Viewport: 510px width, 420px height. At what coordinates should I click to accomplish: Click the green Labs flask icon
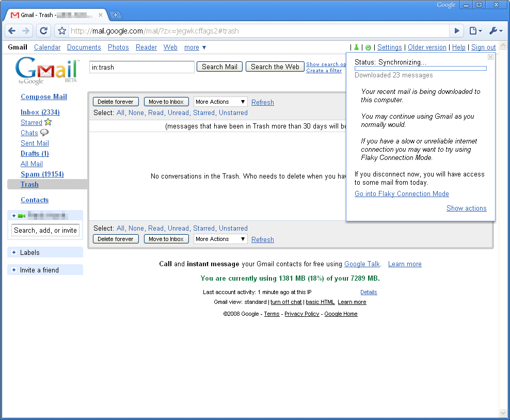click(357, 47)
